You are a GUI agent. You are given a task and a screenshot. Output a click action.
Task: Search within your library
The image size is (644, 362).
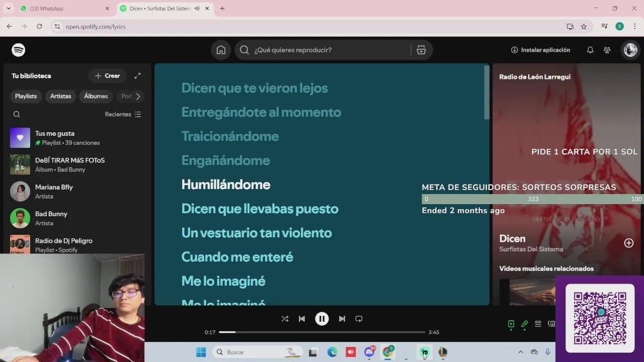[17, 114]
